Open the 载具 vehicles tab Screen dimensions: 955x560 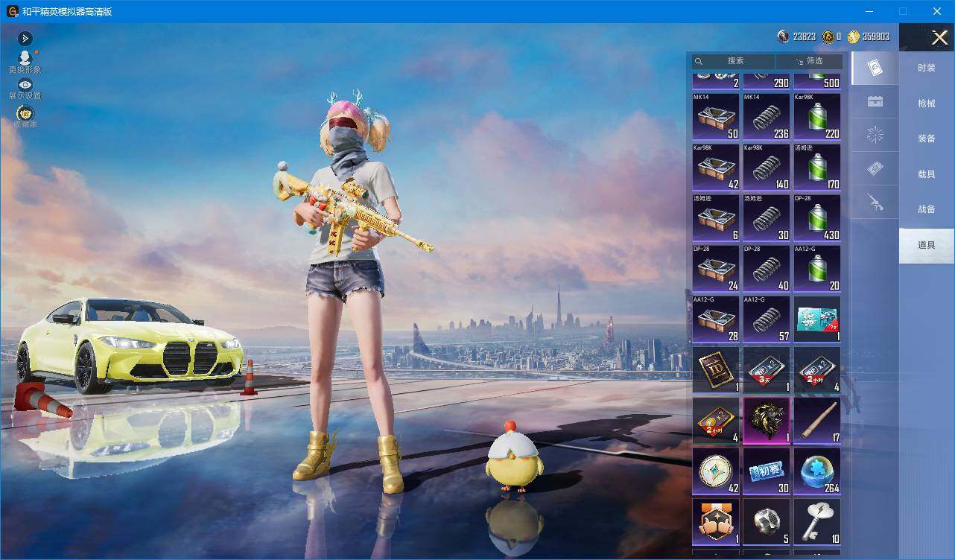(x=927, y=174)
